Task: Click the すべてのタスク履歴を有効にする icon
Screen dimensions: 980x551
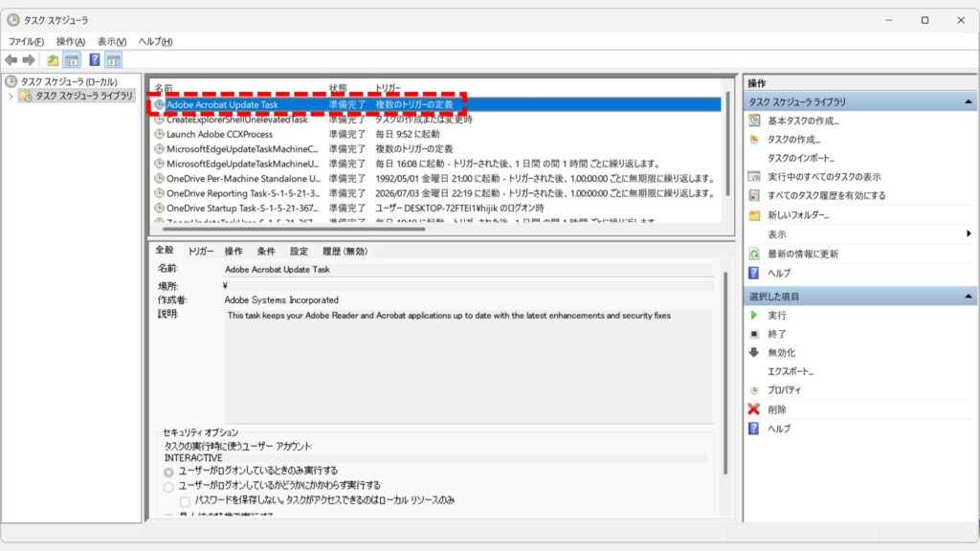Action: (x=754, y=195)
